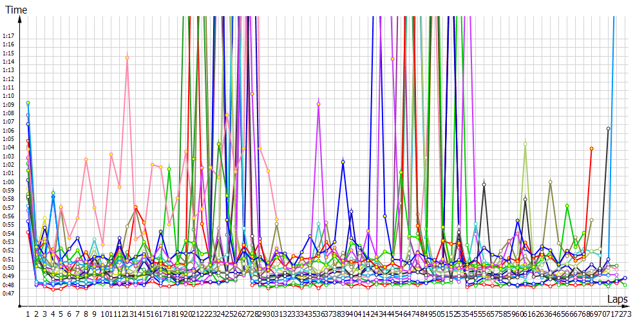
Task: Click the 0:47 tick label on time axis
Action: [8, 294]
